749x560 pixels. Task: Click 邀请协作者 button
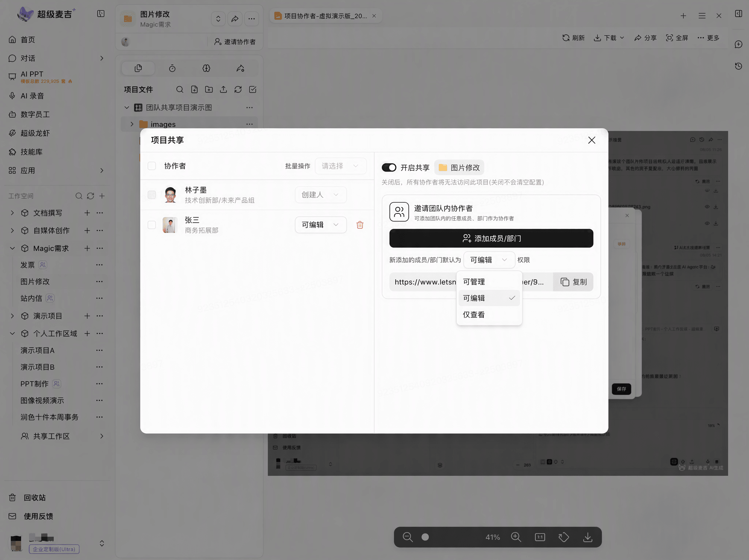click(x=235, y=42)
